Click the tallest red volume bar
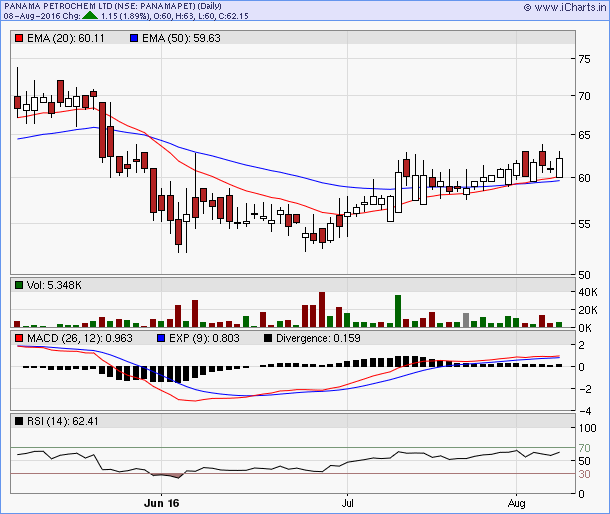The height and width of the screenshot is (514, 610). (322, 309)
